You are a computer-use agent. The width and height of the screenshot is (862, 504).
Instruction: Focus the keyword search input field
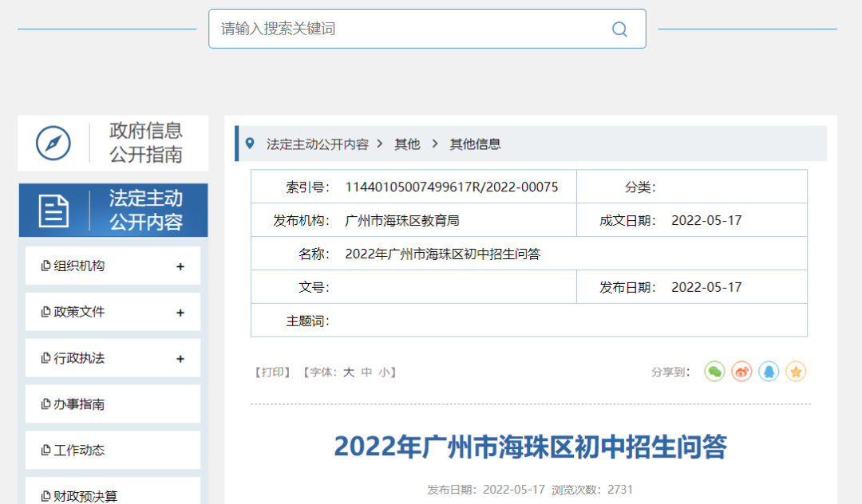click(x=427, y=29)
